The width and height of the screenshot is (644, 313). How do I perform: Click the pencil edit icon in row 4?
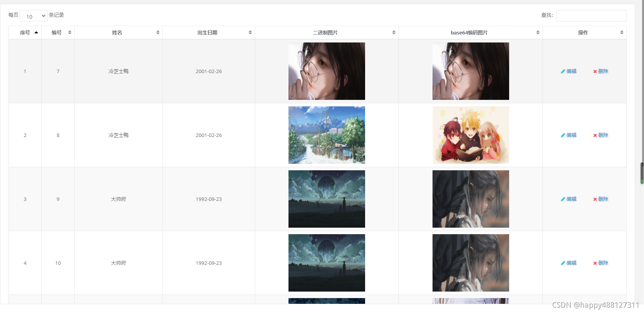tap(563, 263)
